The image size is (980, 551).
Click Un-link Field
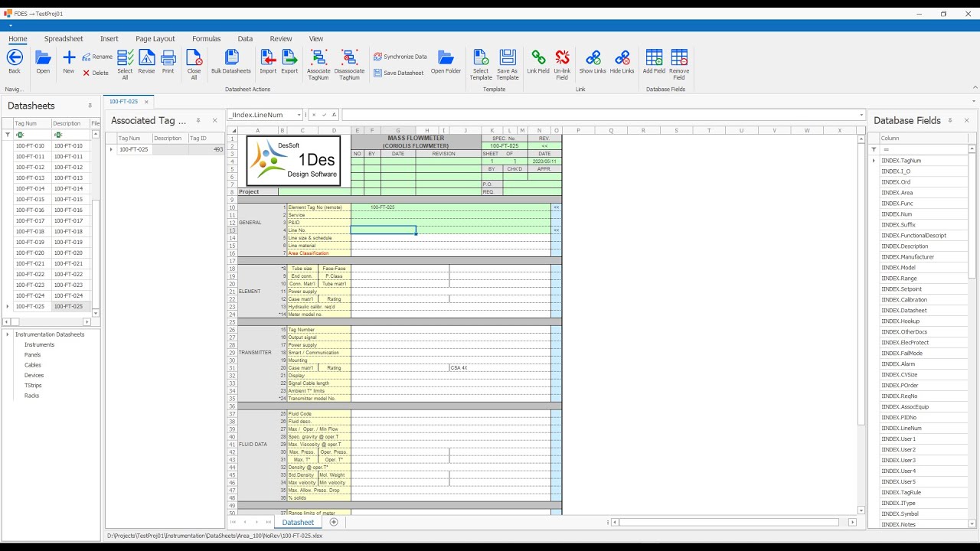tap(562, 64)
